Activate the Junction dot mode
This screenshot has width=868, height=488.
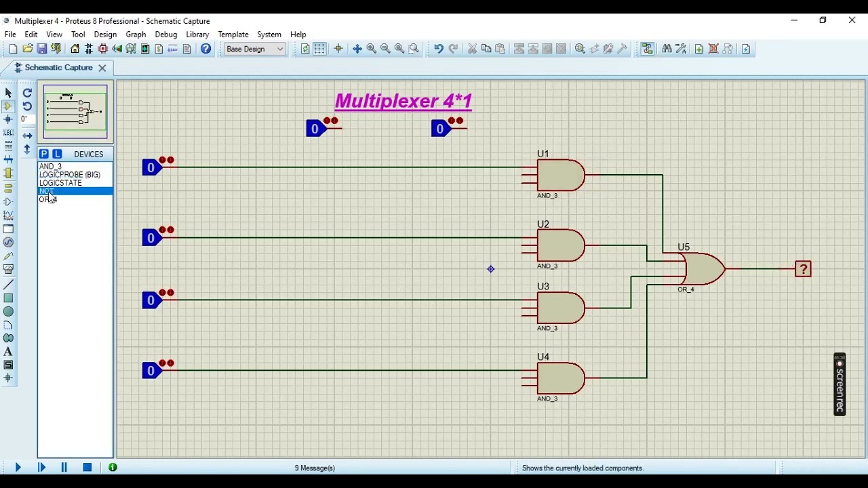pos(8,119)
